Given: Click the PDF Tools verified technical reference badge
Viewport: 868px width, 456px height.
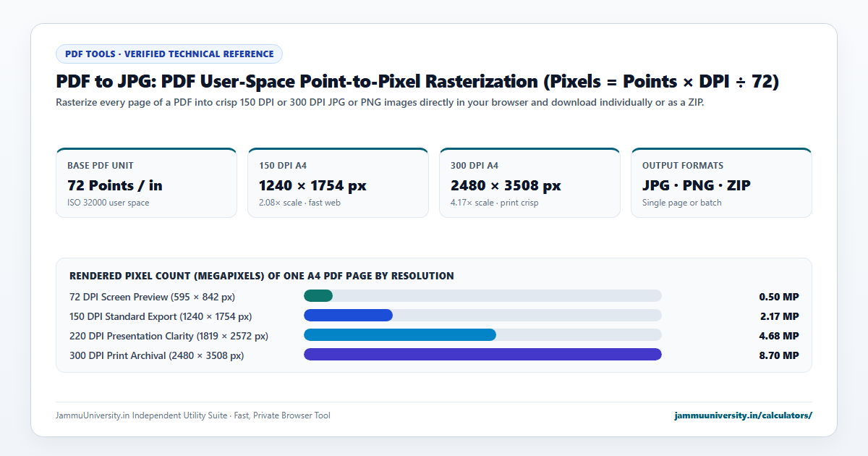Looking at the screenshot, I should 169,54.
